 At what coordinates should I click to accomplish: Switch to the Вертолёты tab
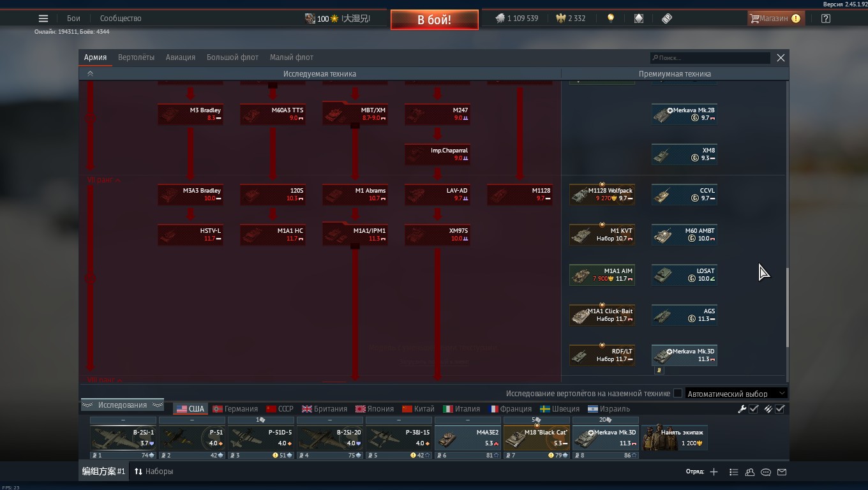tap(136, 57)
